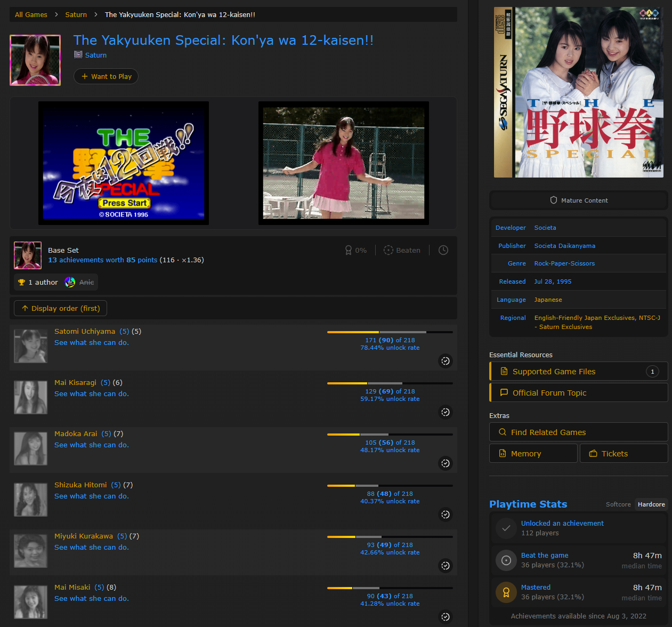Click the Beat the game stats link

click(x=545, y=555)
